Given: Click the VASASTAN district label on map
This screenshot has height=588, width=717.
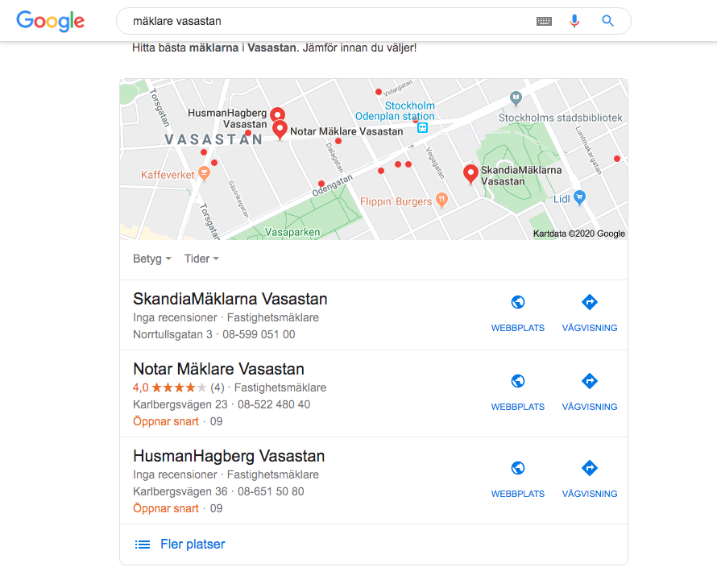Looking at the screenshot, I should click(213, 139).
